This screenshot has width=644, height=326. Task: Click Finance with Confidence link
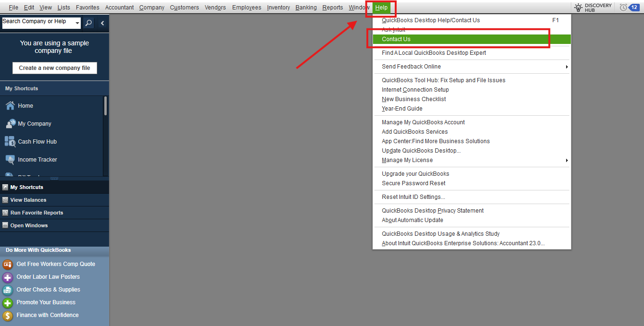[x=48, y=315]
